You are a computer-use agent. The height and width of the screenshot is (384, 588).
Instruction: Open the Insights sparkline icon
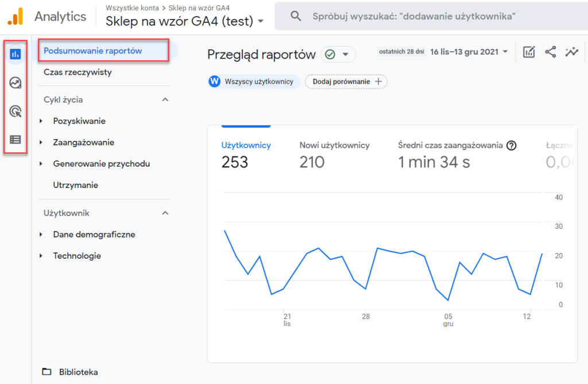tap(571, 52)
